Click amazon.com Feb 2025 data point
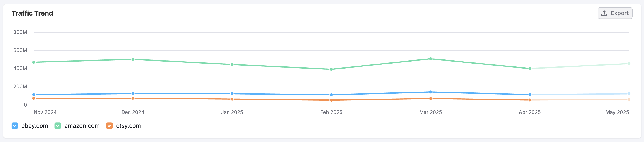The height and width of the screenshot is (142, 644). (331, 69)
